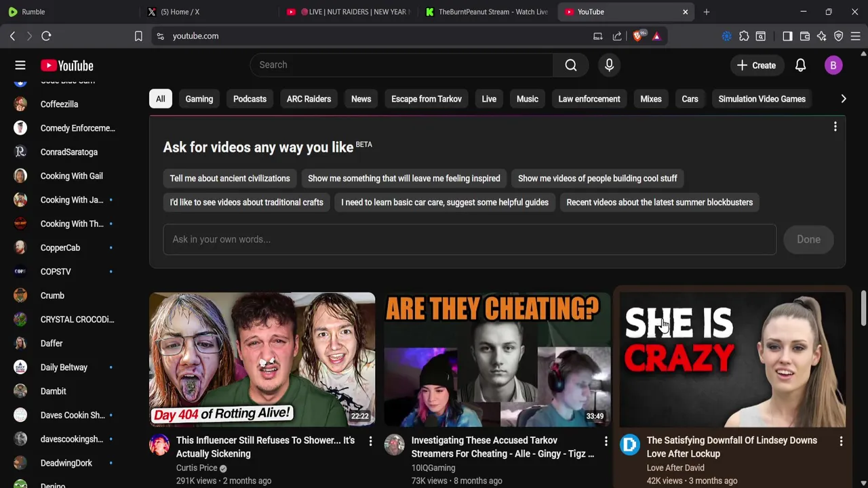Open the browser extensions puzzle icon
868x488 pixels.
click(744, 36)
